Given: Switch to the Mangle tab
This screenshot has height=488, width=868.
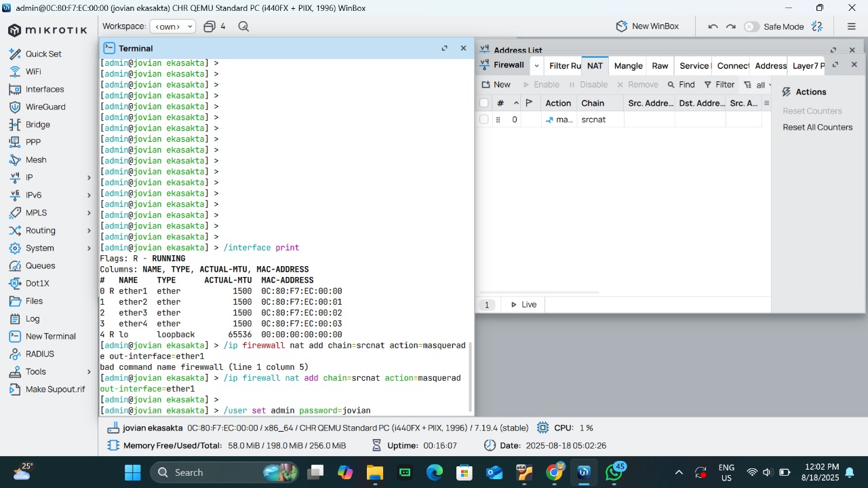Looking at the screenshot, I should click(628, 66).
